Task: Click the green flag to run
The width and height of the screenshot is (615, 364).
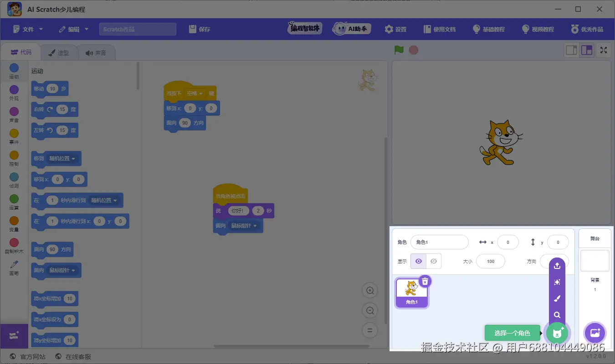Action: [x=399, y=50]
